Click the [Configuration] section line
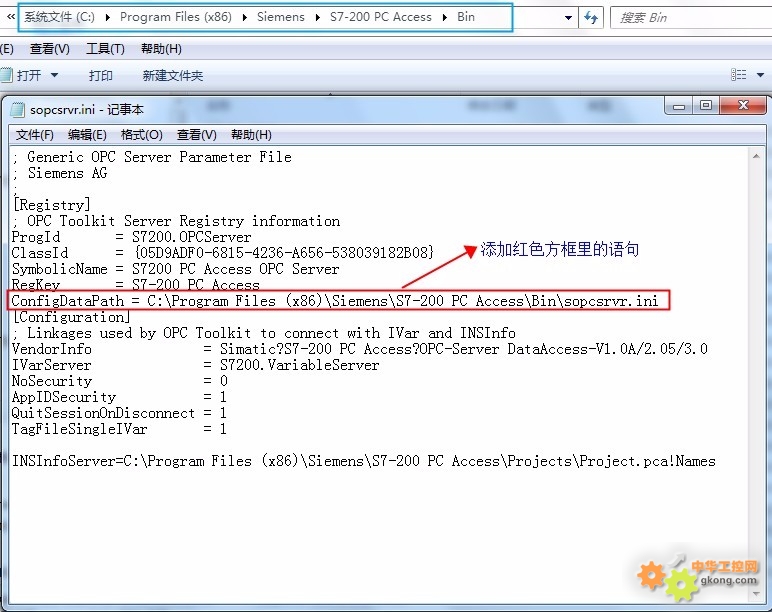Image resolution: width=772 pixels, height=612 pixels. (x=71, y=317)
